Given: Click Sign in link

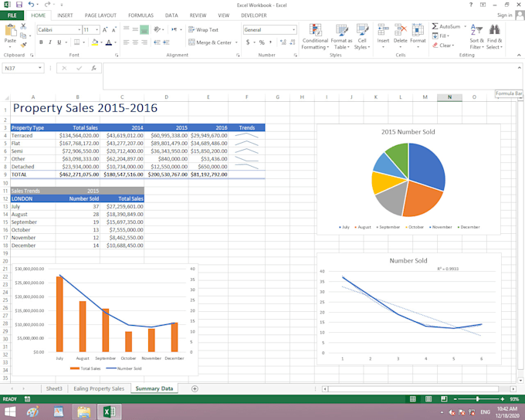Looking at the screenshot, I should click(x=505, y=15).
